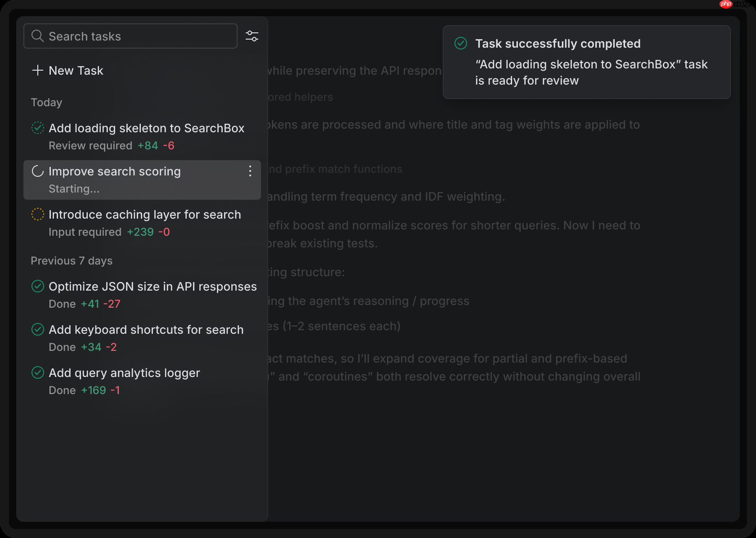The height and width of the screenshot is (538, 756).
Task: Click the green check icon in the toast
Action: [461, 43]
